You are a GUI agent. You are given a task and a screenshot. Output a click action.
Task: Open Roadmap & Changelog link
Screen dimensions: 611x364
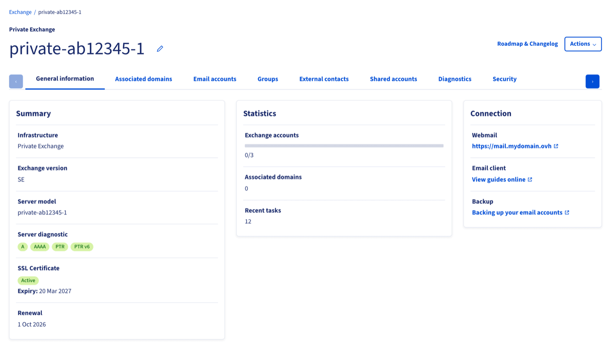[528, 44]
